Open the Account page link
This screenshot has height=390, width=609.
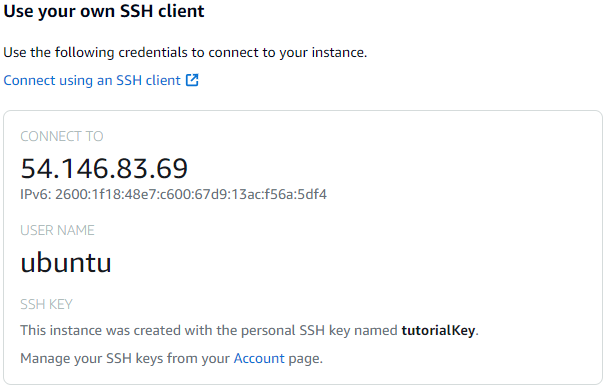coord(259,358)
